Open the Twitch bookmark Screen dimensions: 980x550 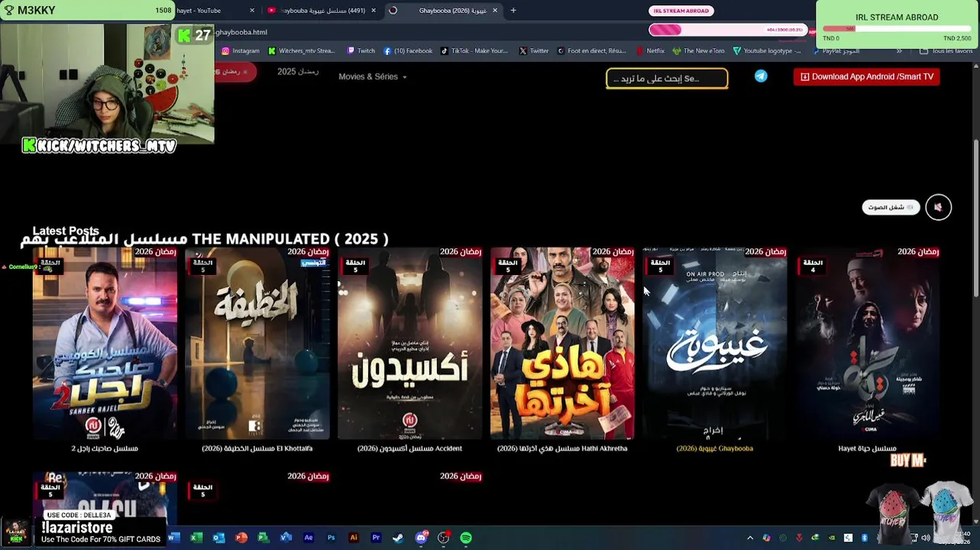[x=361, y=51]
